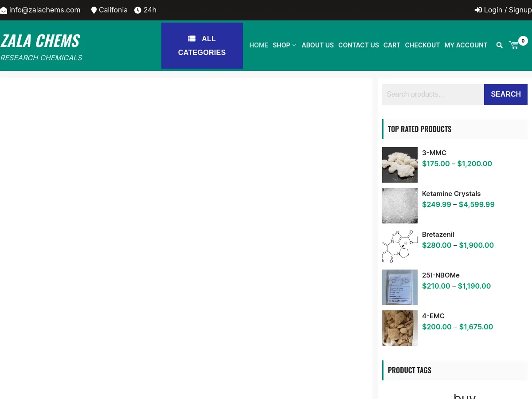
Task: Open the search magnifier icon in the navbar
Action: coord(499,45)
